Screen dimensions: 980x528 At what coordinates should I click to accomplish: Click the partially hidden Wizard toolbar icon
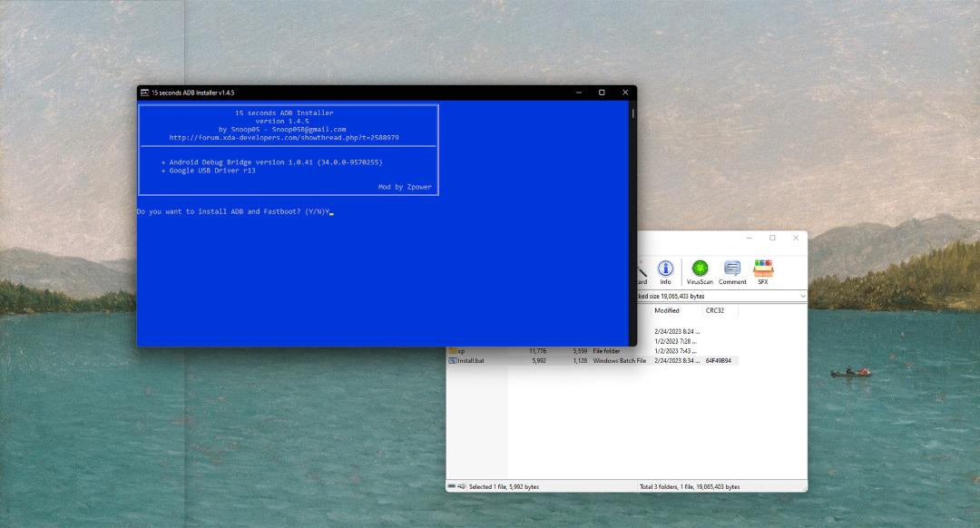[642, 274]
